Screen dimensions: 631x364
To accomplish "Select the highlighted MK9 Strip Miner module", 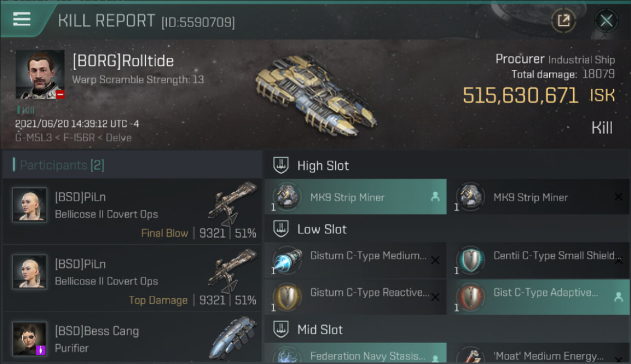I will pyautogui.click(x=355, y=197).
